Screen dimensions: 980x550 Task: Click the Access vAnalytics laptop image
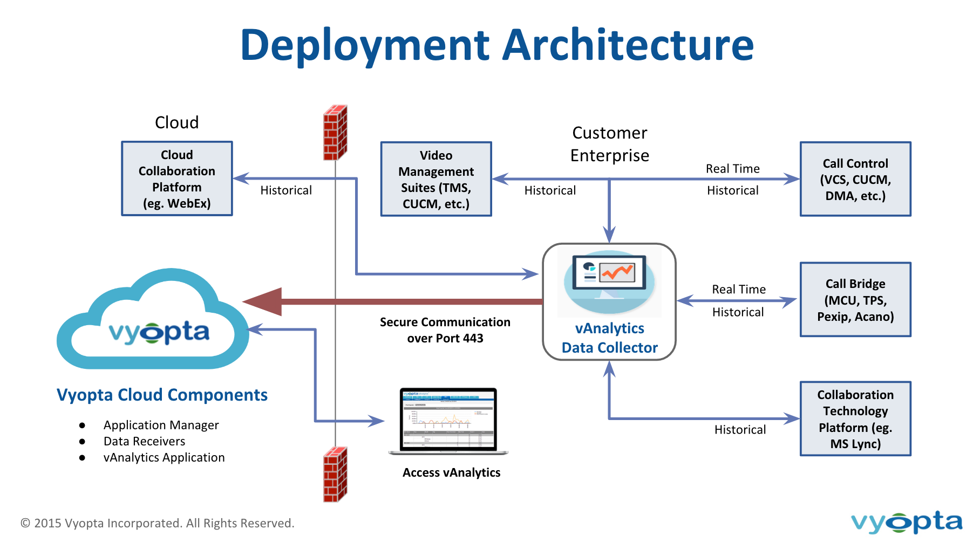point(448,421)
